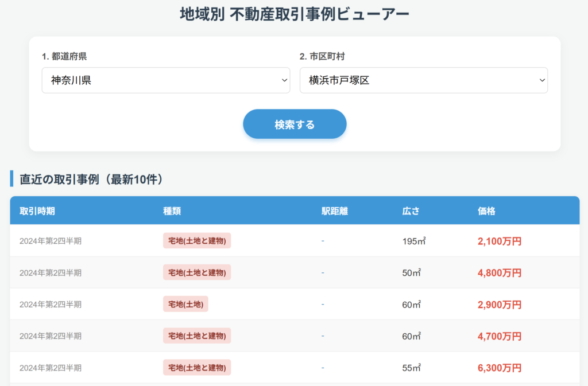Select the 2,900万円 price cell
The image size is (588, 386).
pyautogui.click(x=499, y=305)
